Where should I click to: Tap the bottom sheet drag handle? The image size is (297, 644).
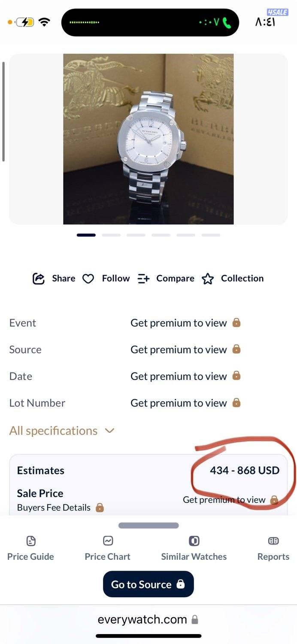[x=148, y=525]
